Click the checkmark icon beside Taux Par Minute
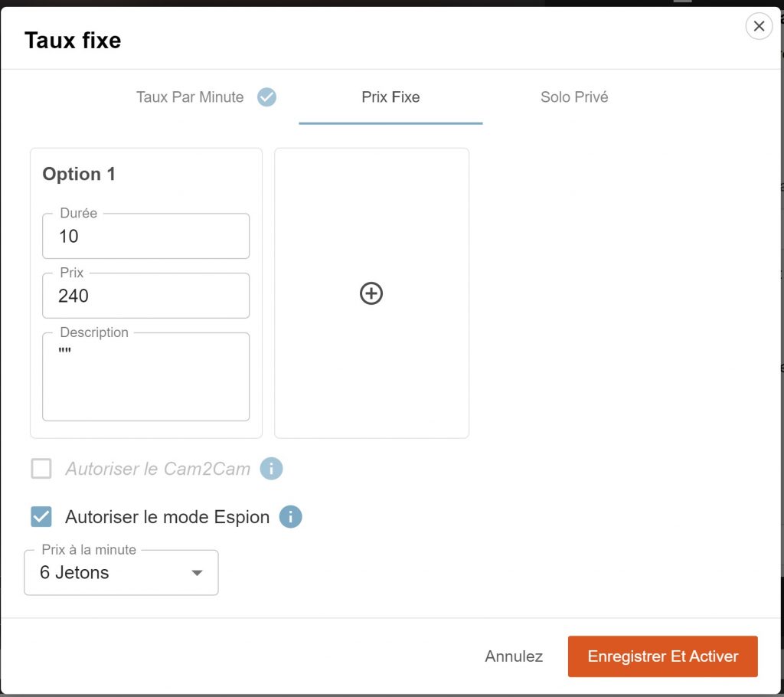Image resolution: width=784 pixels, height=697 pixels. pos(266,97)
